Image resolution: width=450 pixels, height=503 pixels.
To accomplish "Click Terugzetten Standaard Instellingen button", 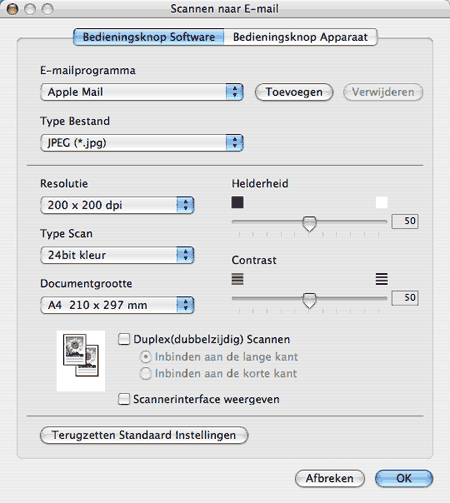I will point(144,435).
